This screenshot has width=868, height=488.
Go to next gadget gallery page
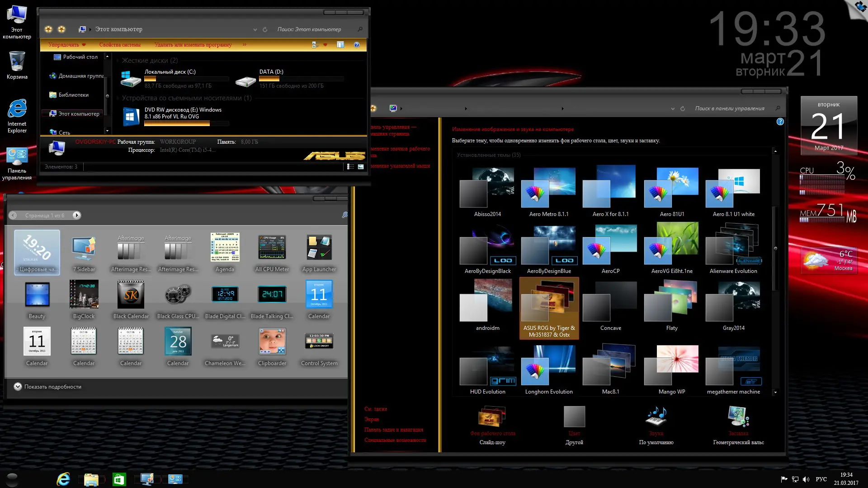77,216
